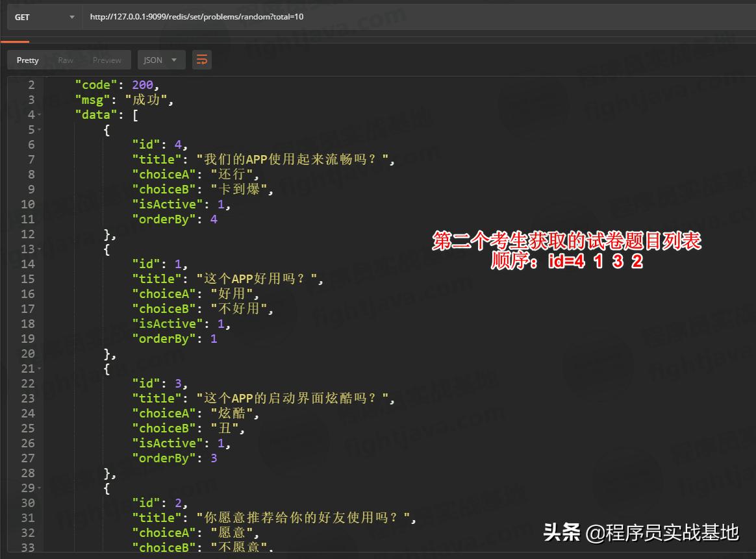The image size is (756, 559).
Task: Click line number 20 in the gutter
Action: [x=28, y=354]
